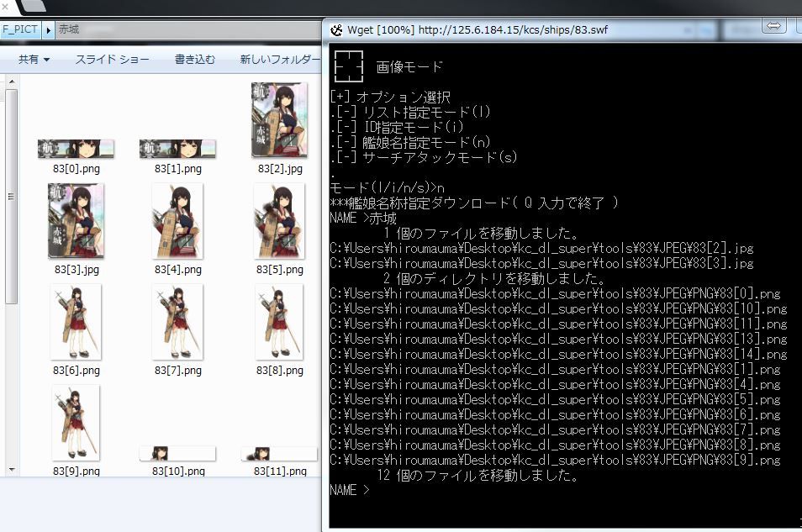This screenshot has width=802, height=532.
Task: Click the 83[3].jpg file name
Action: 77,269
